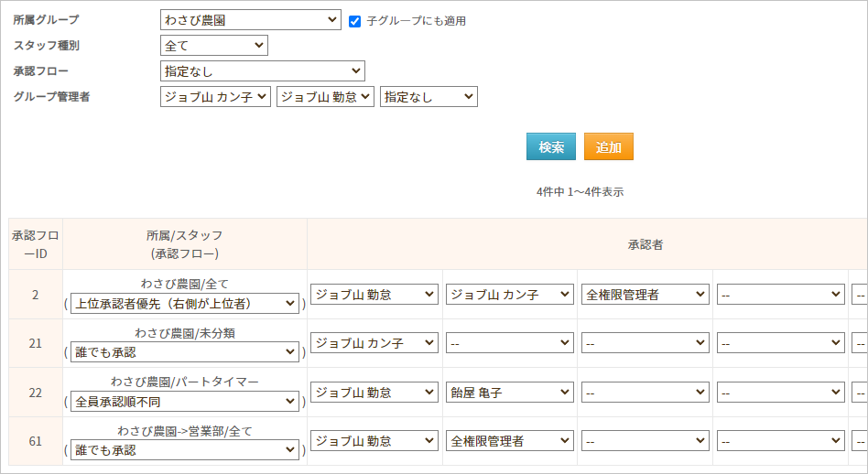The image size is (868, 474).
Task: Open the スタッフ種別 dropdown showing 全て
Action: [x=213, y=45]
